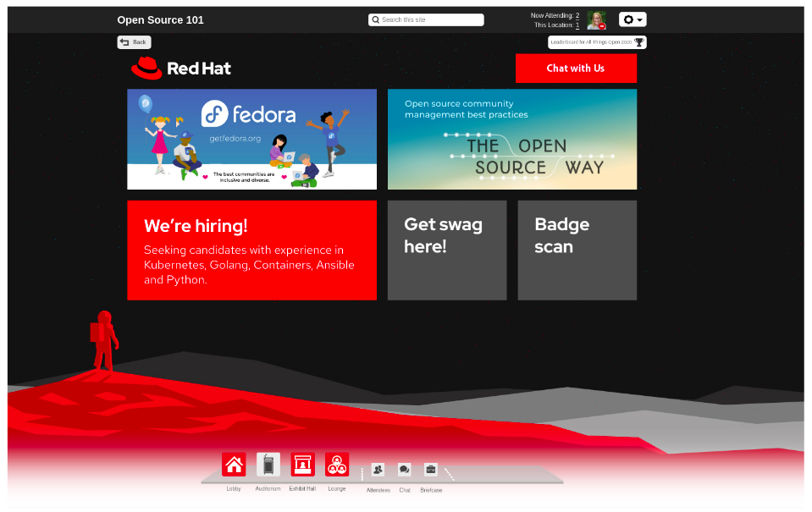Viewport: 812px width, 512px height.
Task: Open the settings gear dropdown
Action: pyautogui.click(x=632, y=19)
